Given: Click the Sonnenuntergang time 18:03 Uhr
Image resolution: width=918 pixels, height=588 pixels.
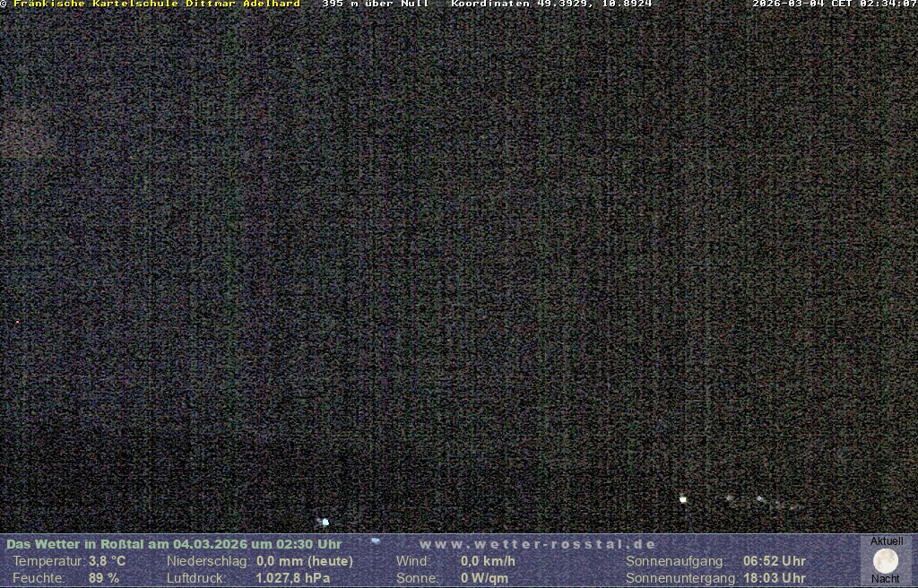Looking at the screenshot, I should pyautogui.click(x=774, y=578).
